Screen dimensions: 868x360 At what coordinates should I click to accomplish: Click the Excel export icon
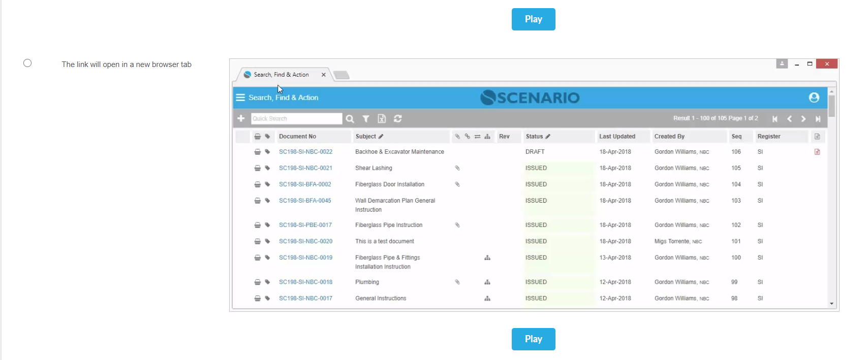382,119
